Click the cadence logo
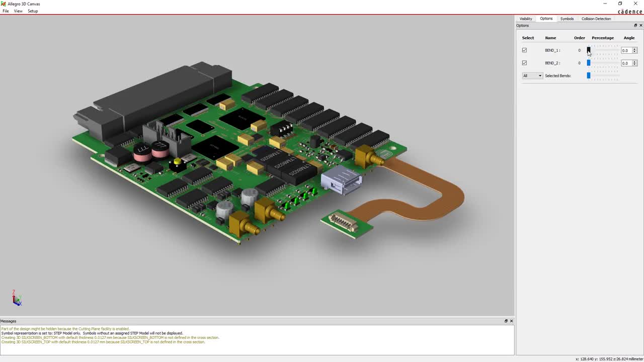The width and height of the screenshot is (644, 362). [x=629, y=12]
